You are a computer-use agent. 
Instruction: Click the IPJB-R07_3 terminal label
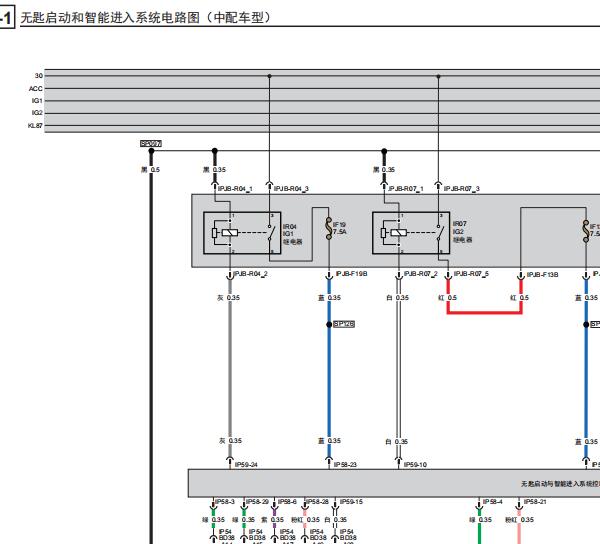pos(461,189)
